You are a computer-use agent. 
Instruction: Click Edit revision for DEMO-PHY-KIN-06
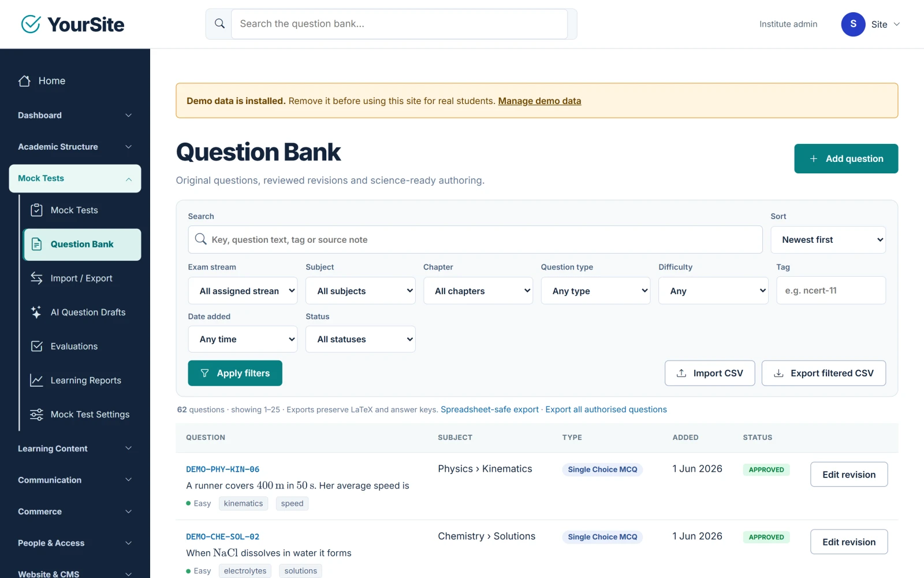point(849,475)
